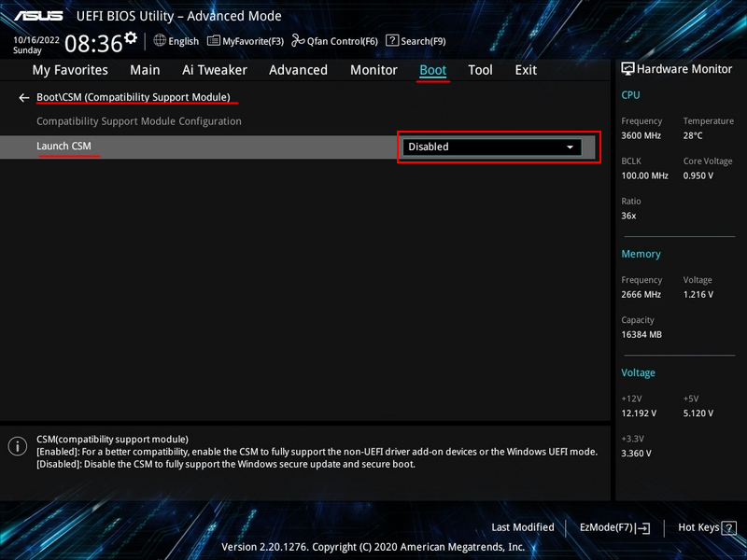Click the Boot\CSM breadcrumb path

134,97
